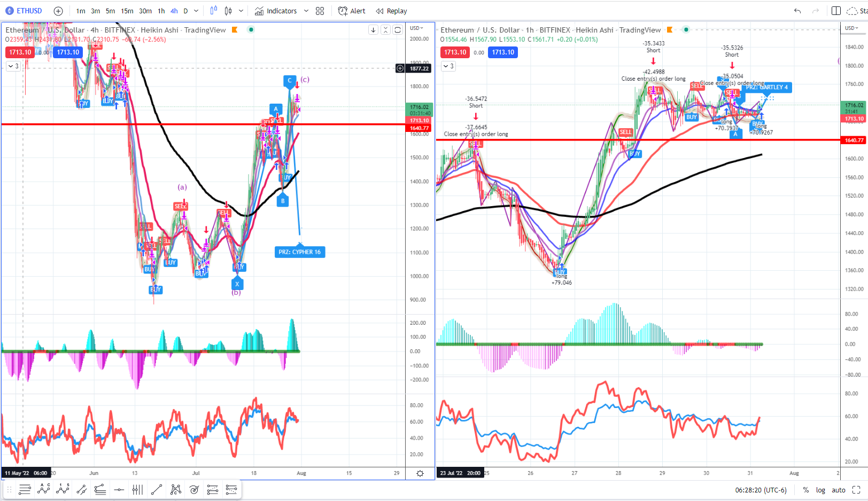Select the Elliott 12345 wave tool
868x501 pixels.
pyautogui.click(x=63, y=489)
